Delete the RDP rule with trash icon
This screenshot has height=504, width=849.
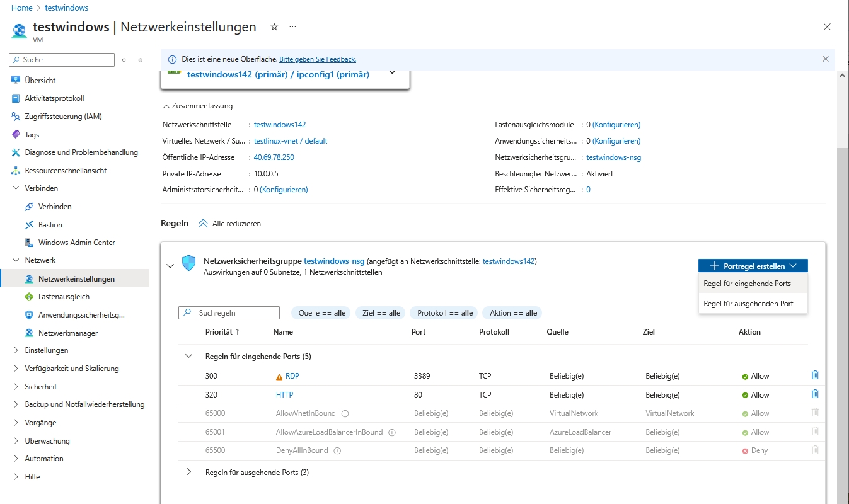(815, 375)
